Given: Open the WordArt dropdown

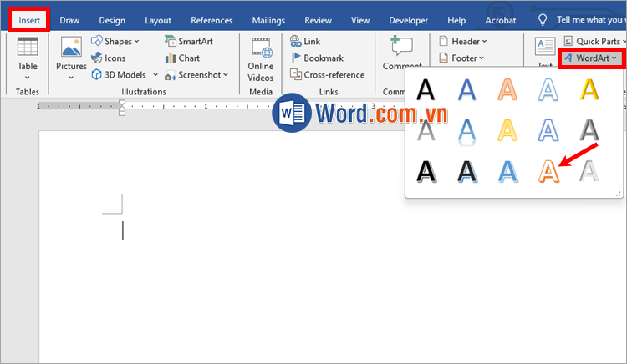Looking at the screenshot, I should (x=590, y=58).
